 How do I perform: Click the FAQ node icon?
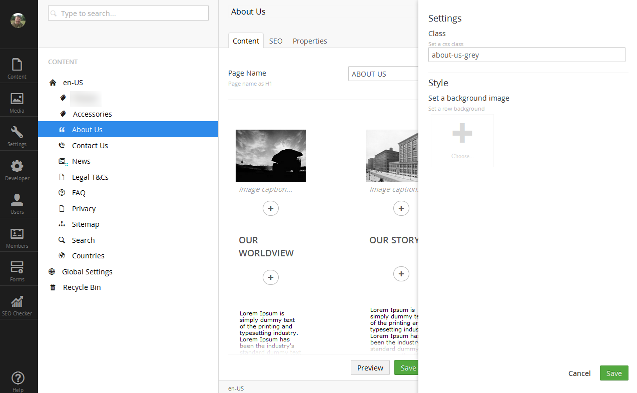click(x=62, y=193)
